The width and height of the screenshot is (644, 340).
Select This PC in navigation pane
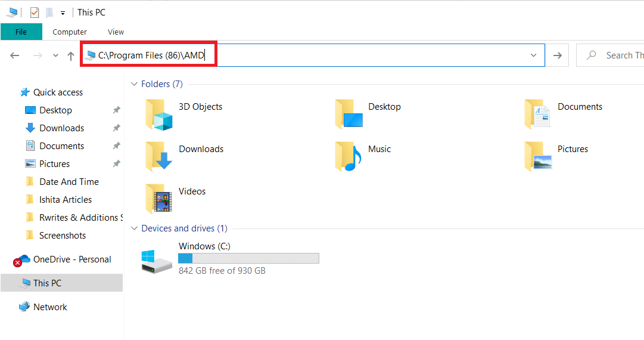tap(61, 283)
